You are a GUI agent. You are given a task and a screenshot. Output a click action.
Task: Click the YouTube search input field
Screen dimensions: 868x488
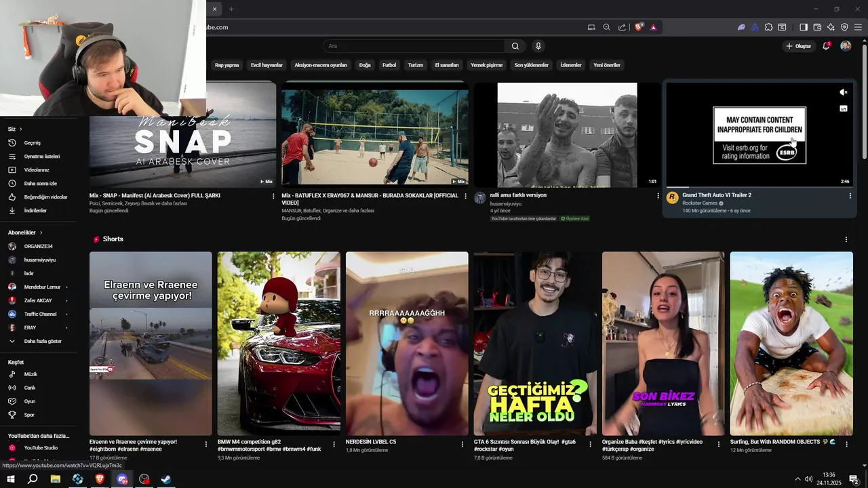tap(414, 46)
